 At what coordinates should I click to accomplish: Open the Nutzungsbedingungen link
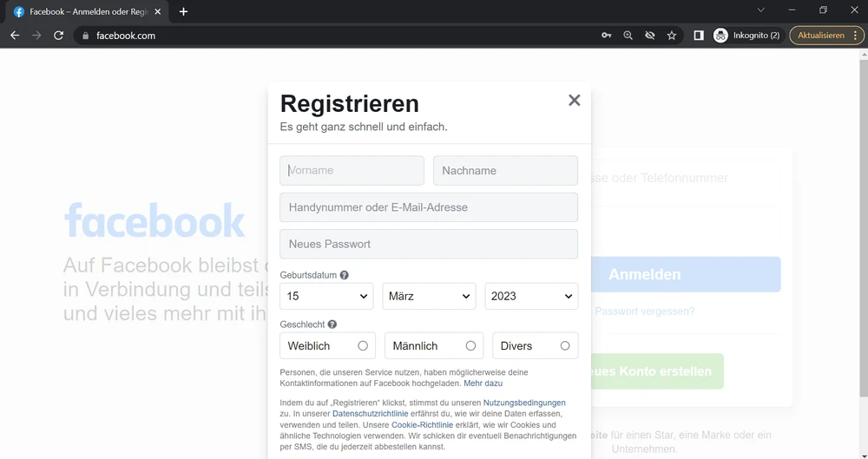[524, 403]
